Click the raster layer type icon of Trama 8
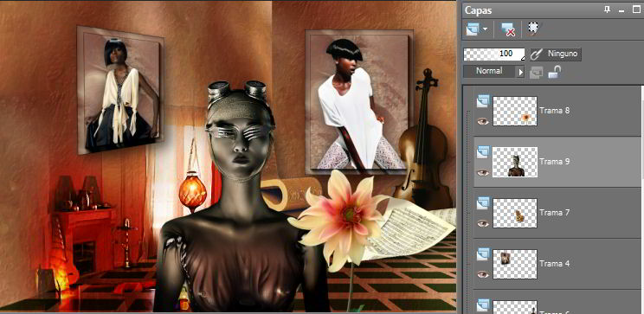The height and width of the screenshot is (314, 644). click(483, 101)
